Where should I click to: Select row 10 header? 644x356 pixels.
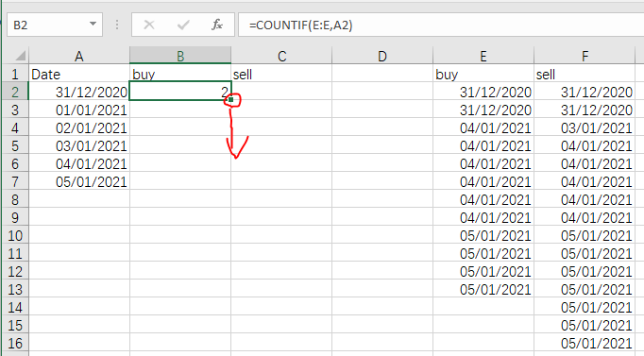[15, 235]
